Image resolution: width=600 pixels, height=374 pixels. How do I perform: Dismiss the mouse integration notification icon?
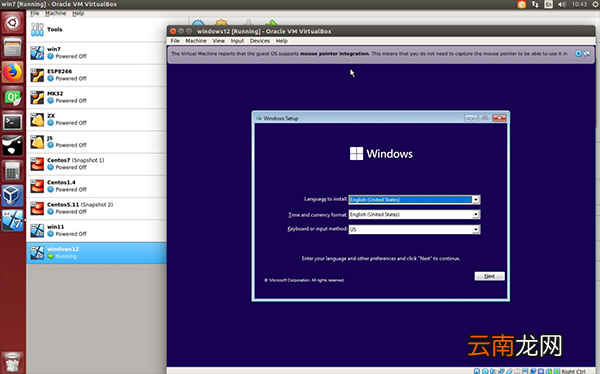[x=579, y=54]
